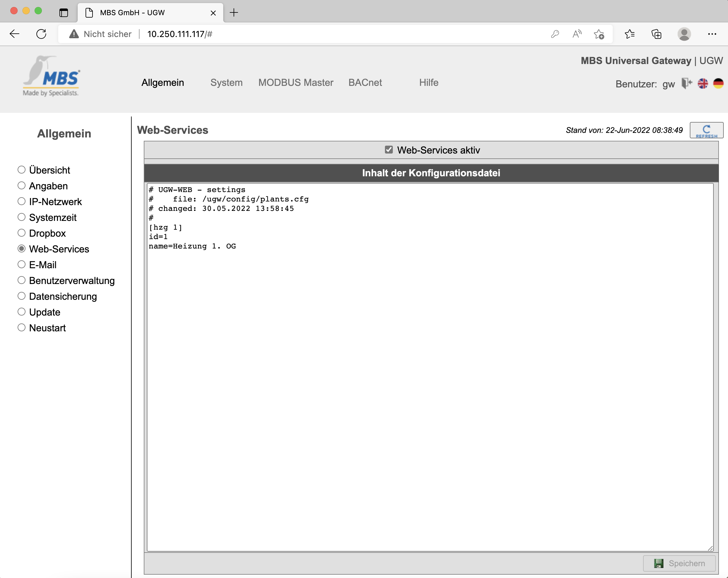The image size is (728, 578).
Task: Add page to favorites with star icon
Action: (x=599, y=34)
